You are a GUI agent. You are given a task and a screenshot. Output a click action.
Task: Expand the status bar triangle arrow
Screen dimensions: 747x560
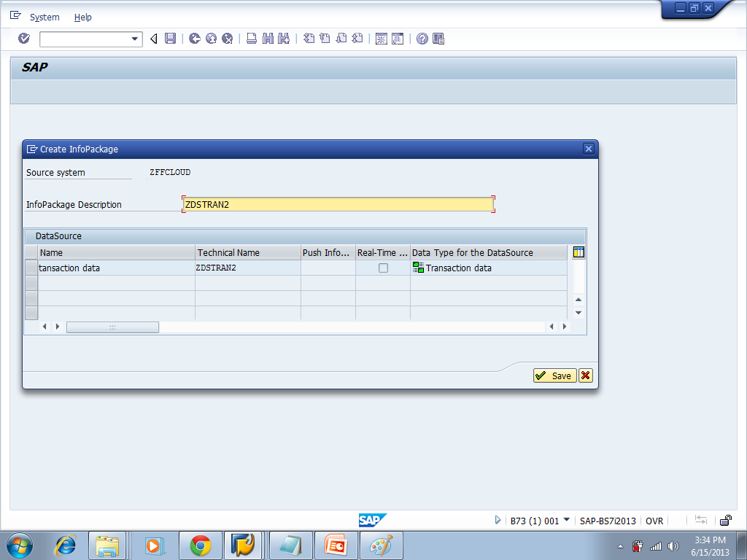498,520
